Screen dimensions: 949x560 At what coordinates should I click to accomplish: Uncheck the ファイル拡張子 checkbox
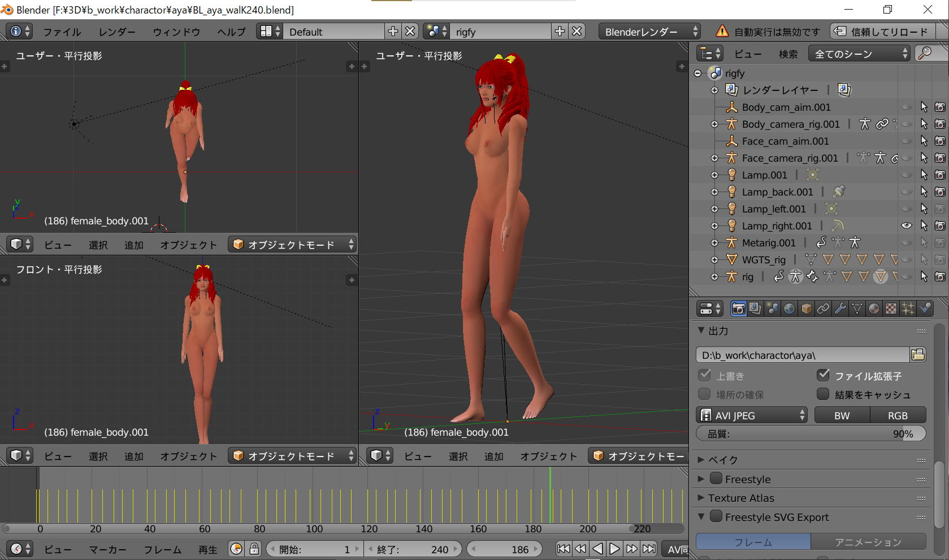(823, 375)
